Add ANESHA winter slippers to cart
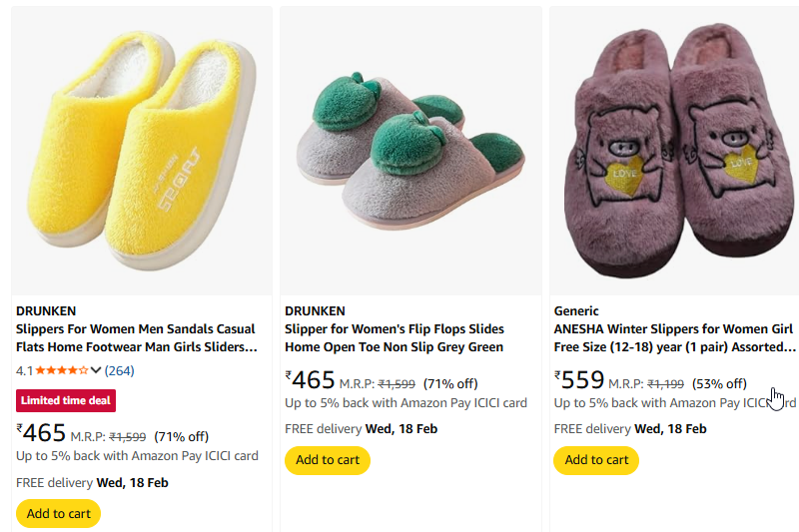 pos(596,460)
